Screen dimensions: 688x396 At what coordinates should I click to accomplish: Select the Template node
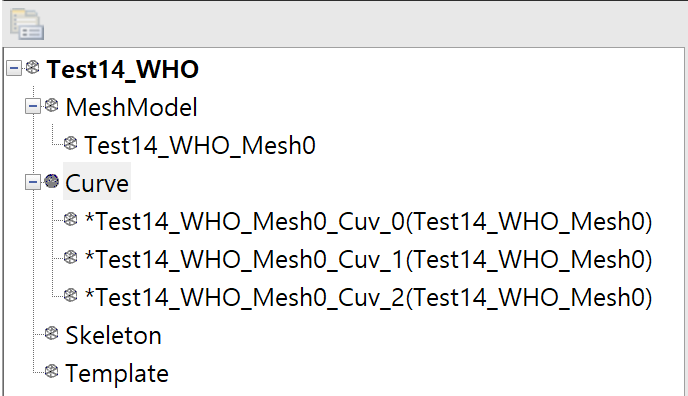117,374
